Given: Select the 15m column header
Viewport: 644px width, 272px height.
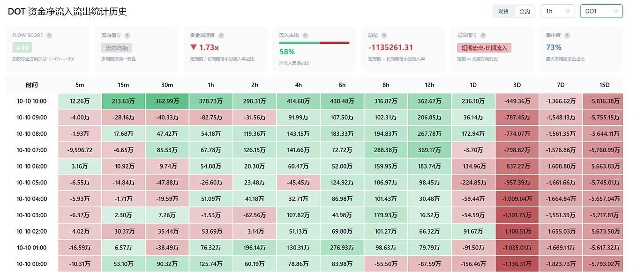Looking at the screenshot, I should click(123, 85).
